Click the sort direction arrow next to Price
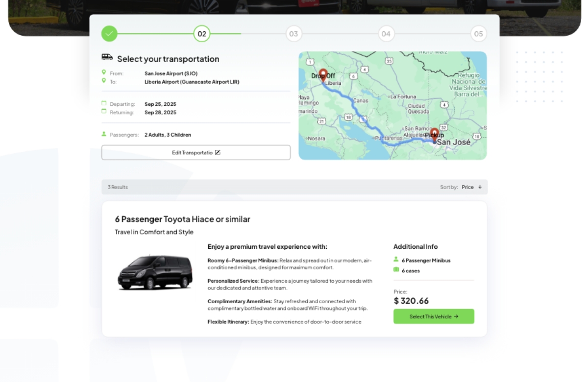 pyautogui.click(x=480, y=187)
